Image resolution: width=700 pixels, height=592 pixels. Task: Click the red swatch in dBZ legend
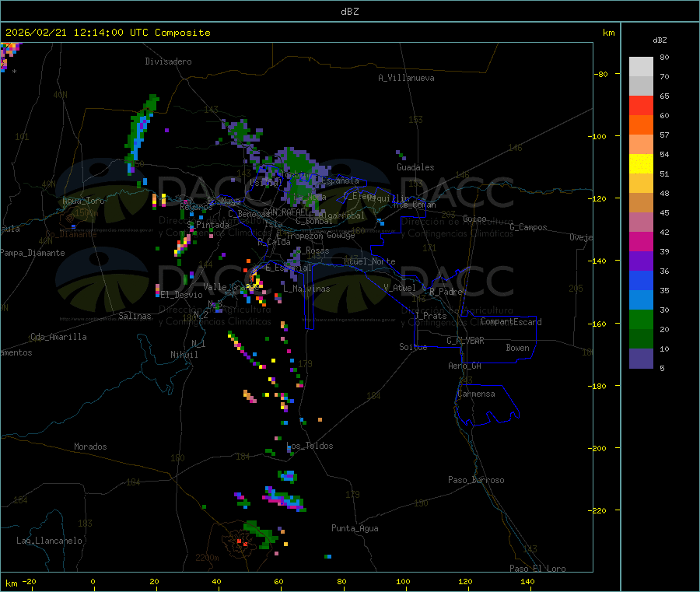click(641, 105)
